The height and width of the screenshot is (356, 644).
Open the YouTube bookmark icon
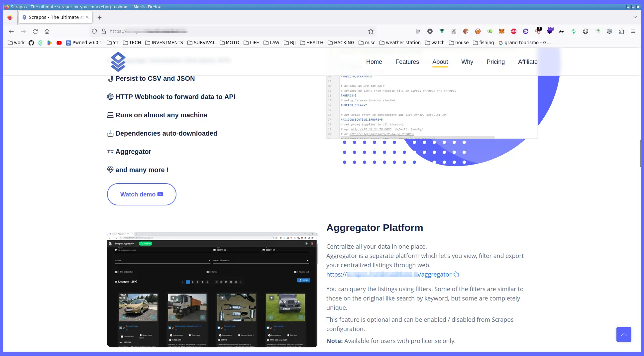59,43
